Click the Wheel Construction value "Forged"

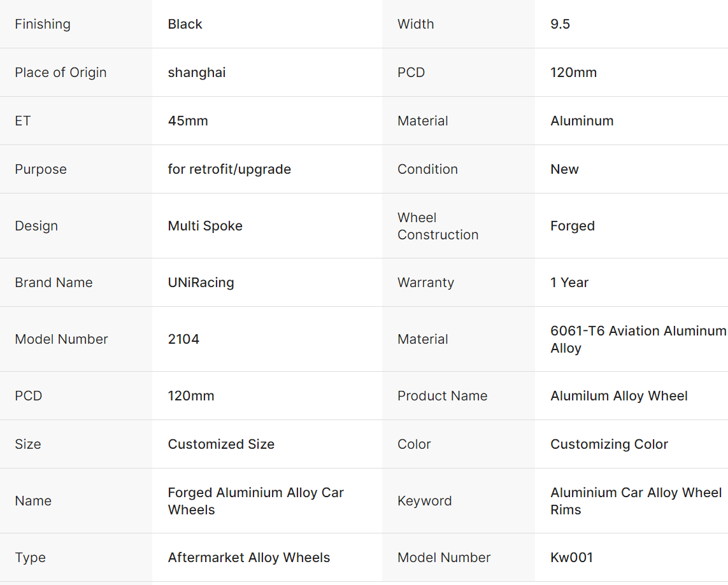pyautogui.click(x=572, y=226)
